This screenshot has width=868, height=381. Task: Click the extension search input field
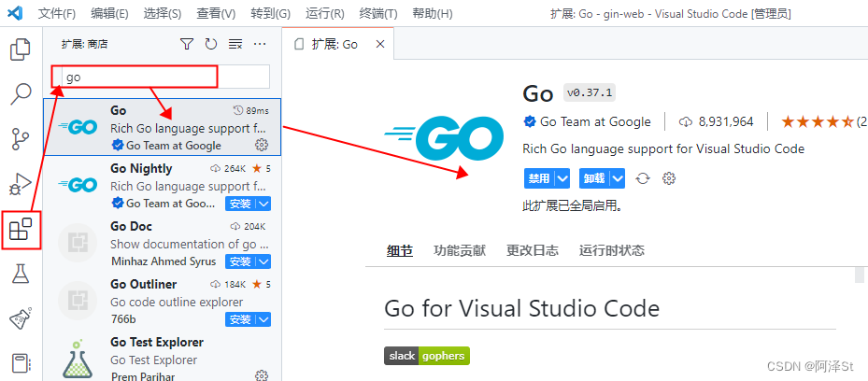coord(165,77)
